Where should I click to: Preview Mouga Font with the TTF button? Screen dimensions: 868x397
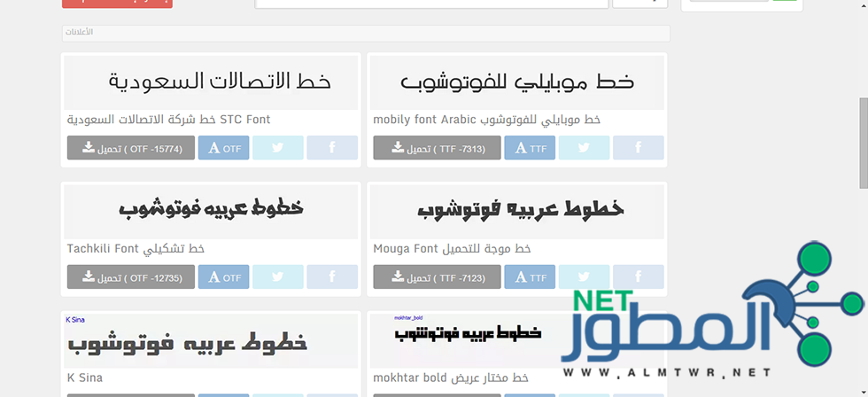pos(530,276)
